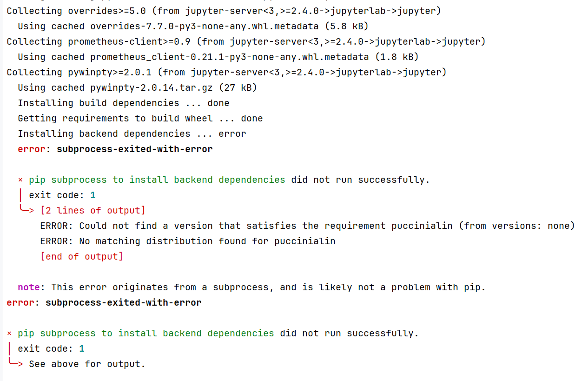This screenshot has width=588, height=381.
Task: Click the 'See above for output.' line
Action: tap(87, 364)
